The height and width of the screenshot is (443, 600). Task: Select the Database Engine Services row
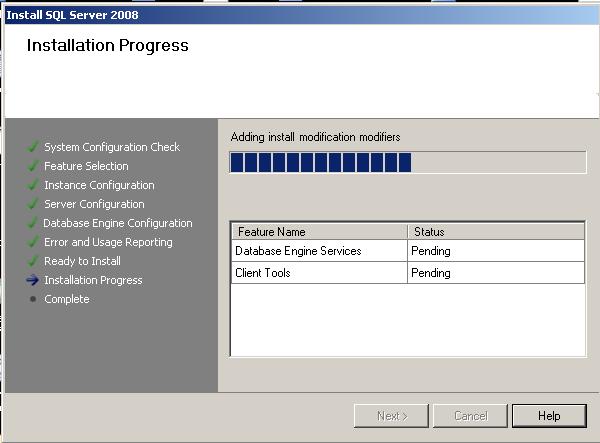[408, 251]
